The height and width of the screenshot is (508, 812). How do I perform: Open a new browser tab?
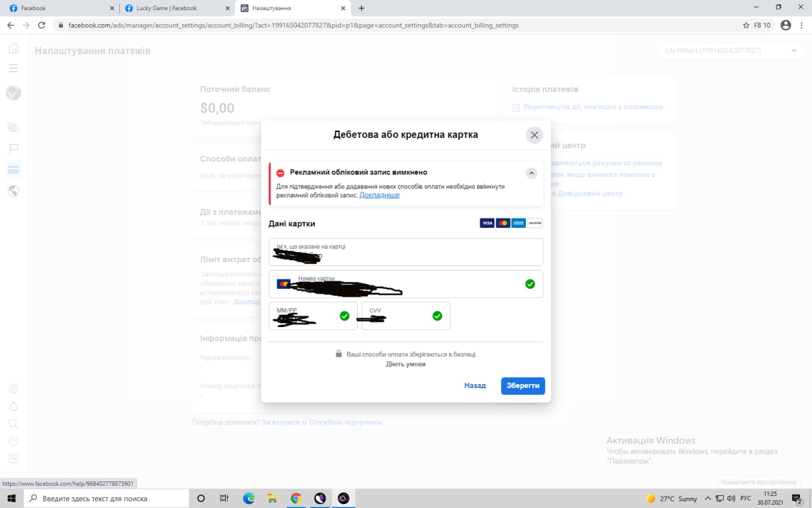(x=362, y=8)
